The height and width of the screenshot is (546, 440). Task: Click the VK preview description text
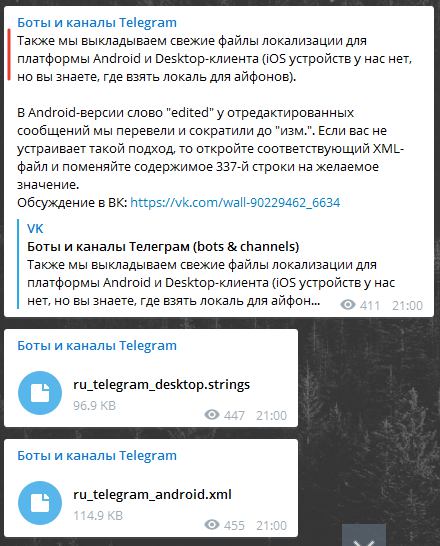[x=211, y=283]
